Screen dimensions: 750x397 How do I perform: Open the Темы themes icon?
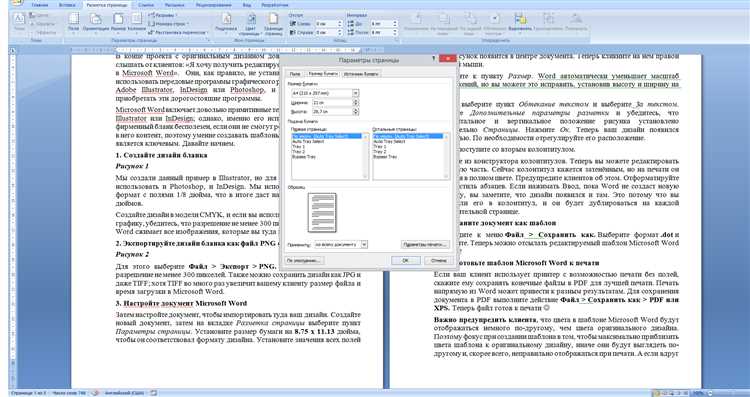tap(19, 22)
